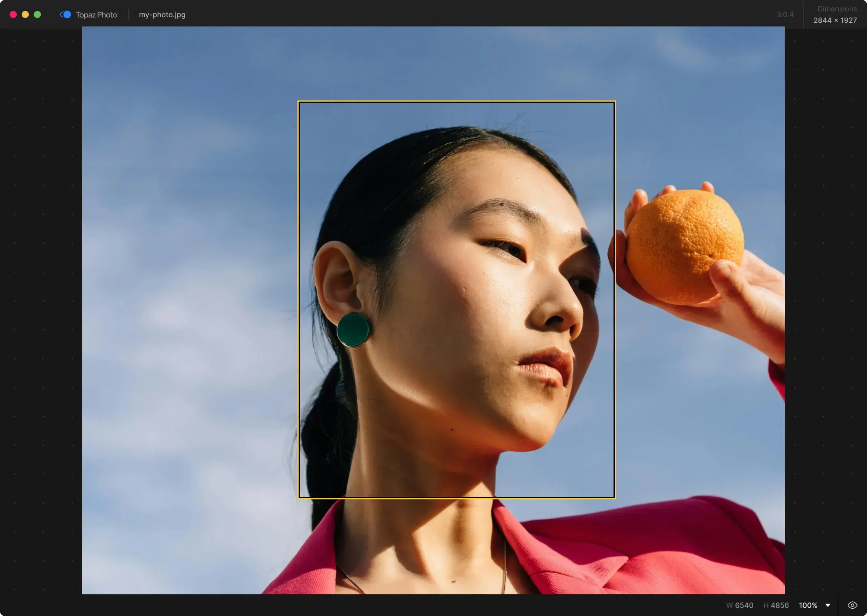The height and width of the screenshot is (616, 867).
Task: Click the "Dimensions" header label
Action: pyautogui.click(x=837, y=9)
